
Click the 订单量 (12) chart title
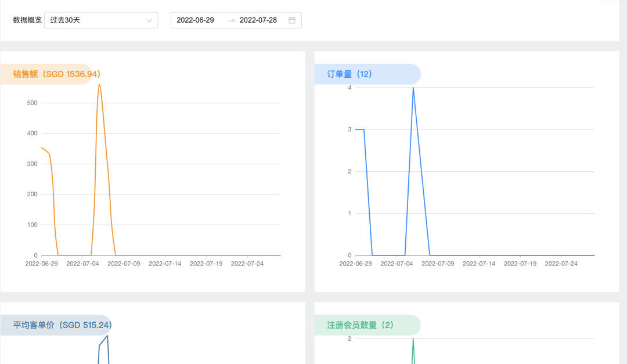pos(349,74)
